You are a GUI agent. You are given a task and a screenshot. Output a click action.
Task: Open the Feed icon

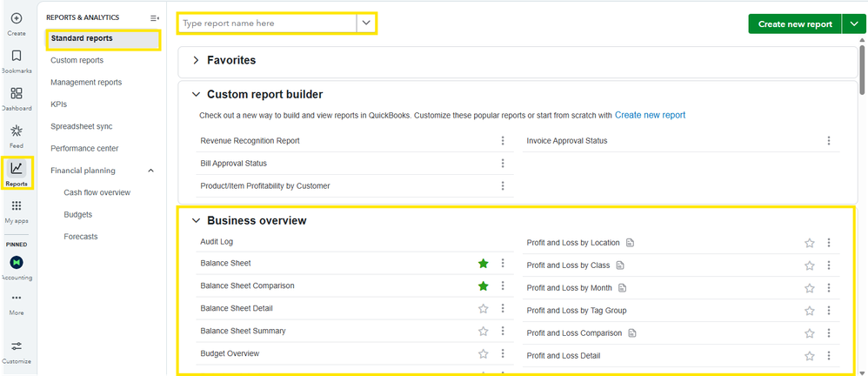click(x=17, y=131)
